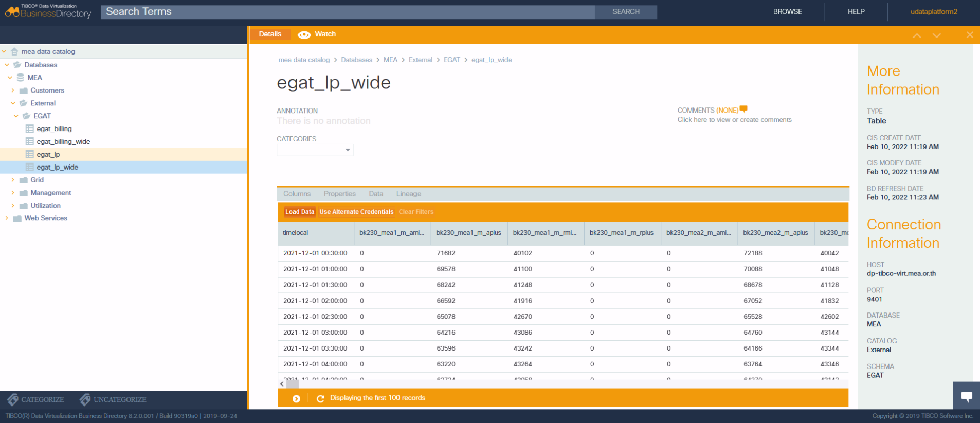Click the table icon next to egat_lp

click(30, 154)
